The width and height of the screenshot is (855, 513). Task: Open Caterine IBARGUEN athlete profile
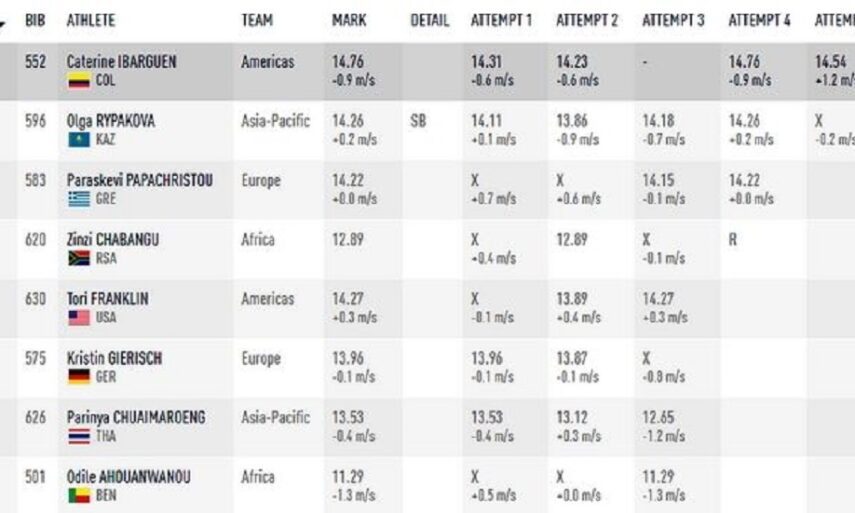click(x=121, y=62)
